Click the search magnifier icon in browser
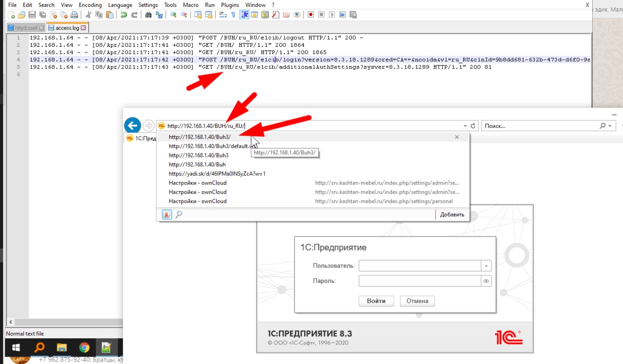The height and width of the screenshot is (364, 623). (x=603, y=126)
